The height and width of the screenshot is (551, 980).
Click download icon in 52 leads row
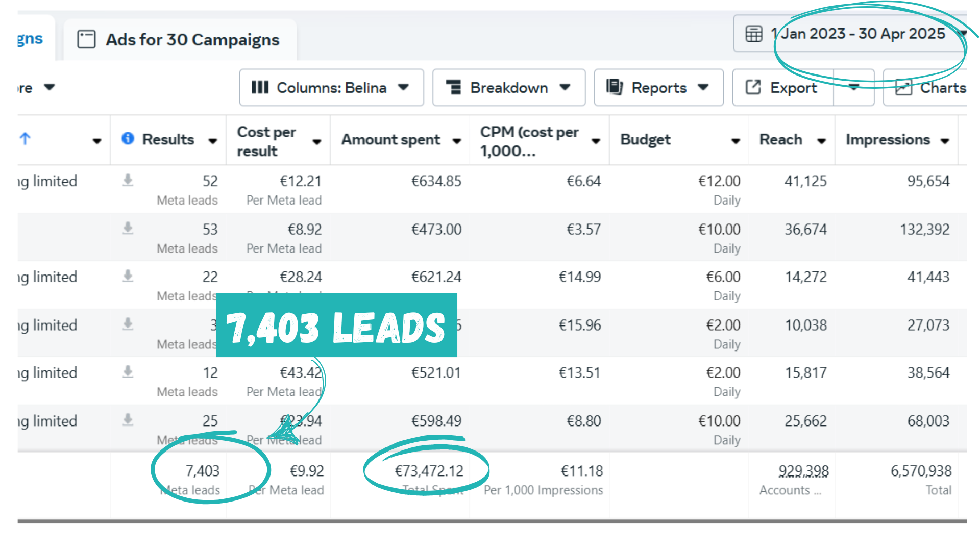click(128, 180)
